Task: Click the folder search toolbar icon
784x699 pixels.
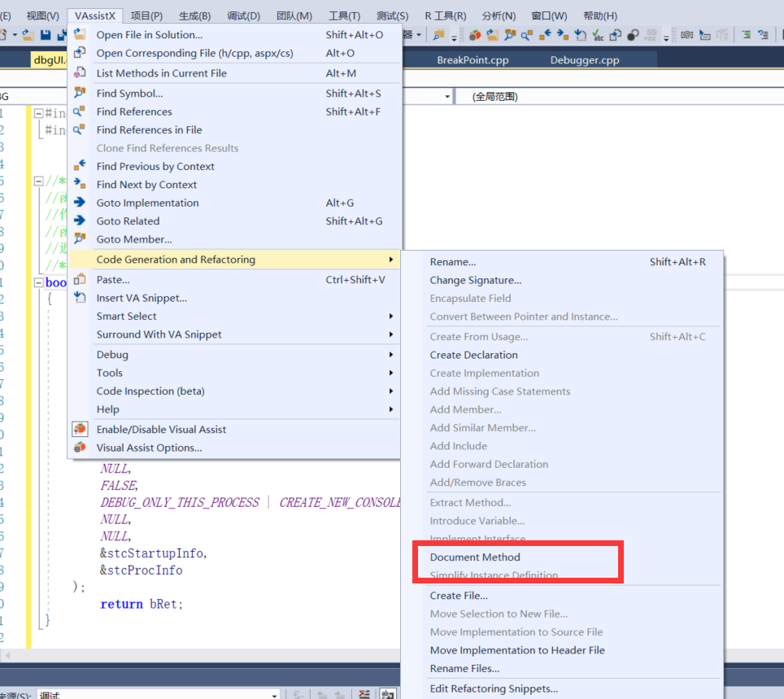Action: pos(438,35)
